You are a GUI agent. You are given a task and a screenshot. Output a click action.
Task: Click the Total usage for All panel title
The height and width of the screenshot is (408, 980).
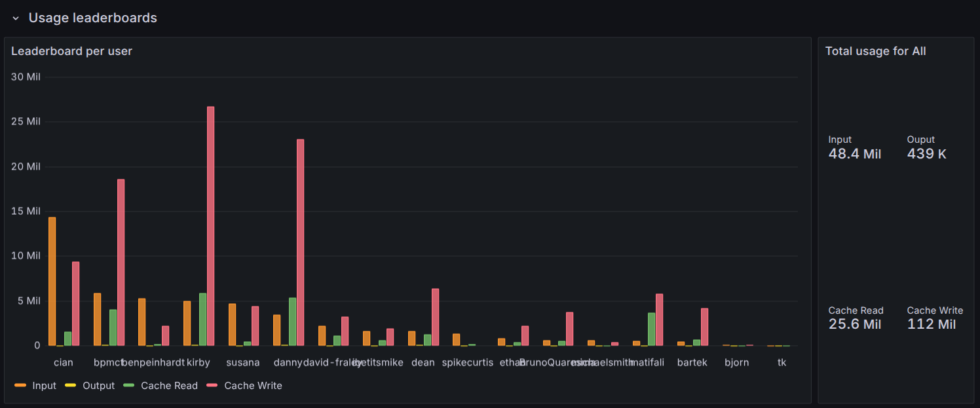(876, 50)
